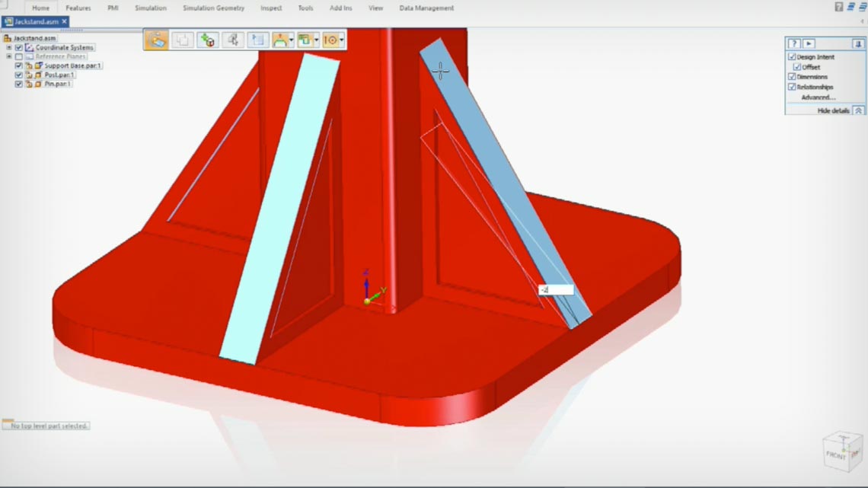Viewport: 868px width, 488px height.
Task: Click the mate relationship tool icon
Action: tap(305, 40)
